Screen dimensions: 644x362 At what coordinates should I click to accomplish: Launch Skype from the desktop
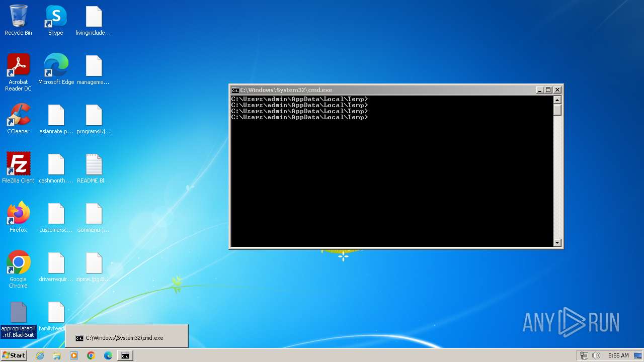coord(56,20)
